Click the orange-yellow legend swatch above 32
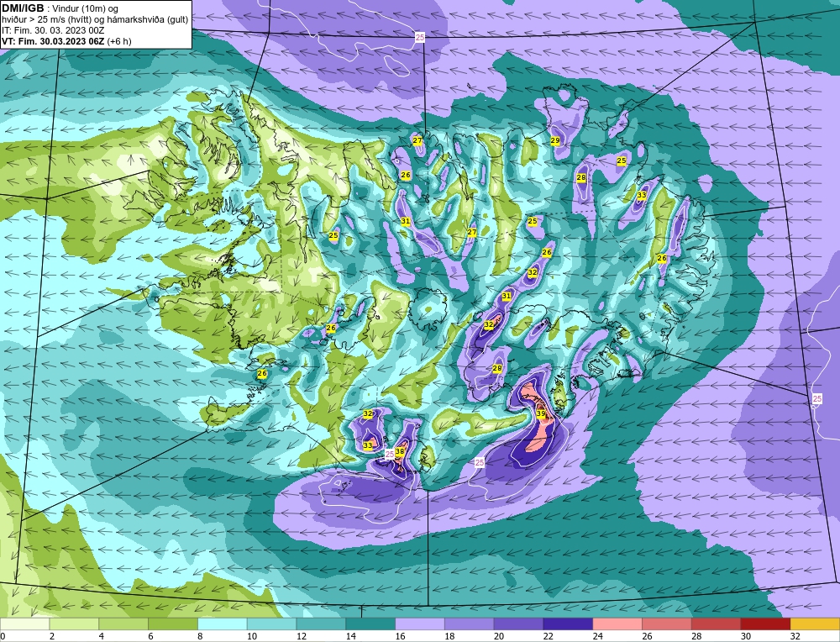 [815, 624]
